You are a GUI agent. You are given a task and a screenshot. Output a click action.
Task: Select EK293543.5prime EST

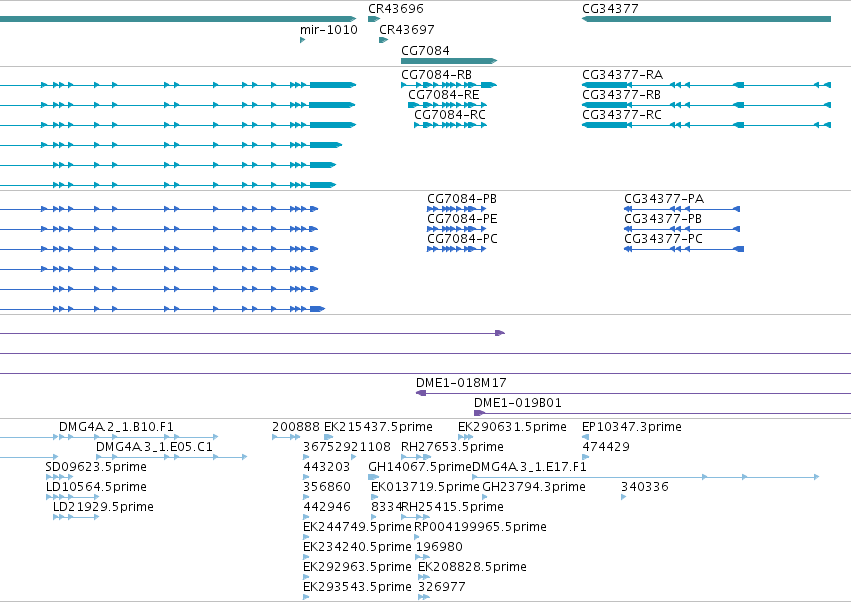[x=357, y=588]
